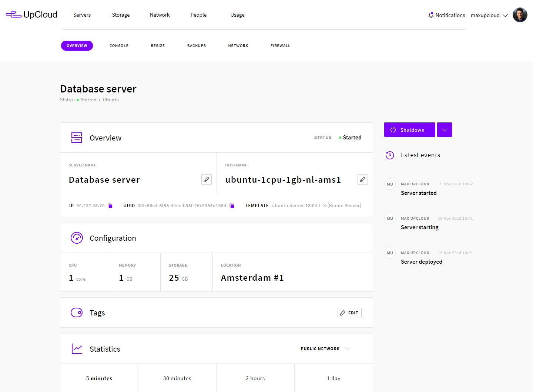
Task: Click the Configuration gauge icon
Action: [77, 238]
